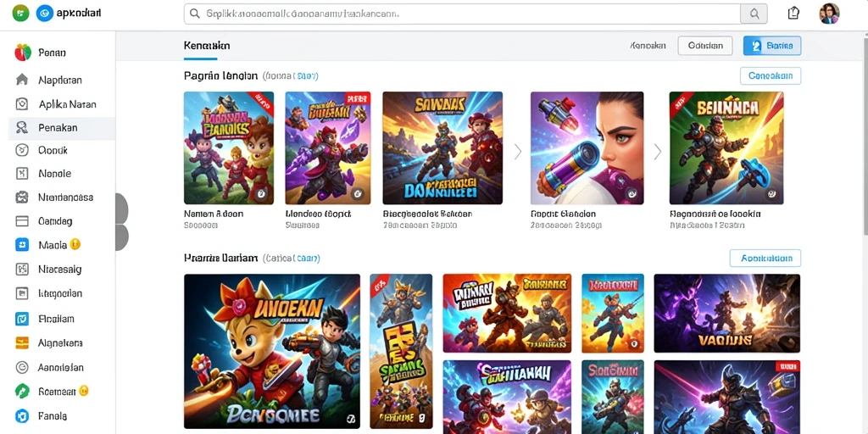Click the search submit button in header
868x434 pixels.
click(754, 14)
